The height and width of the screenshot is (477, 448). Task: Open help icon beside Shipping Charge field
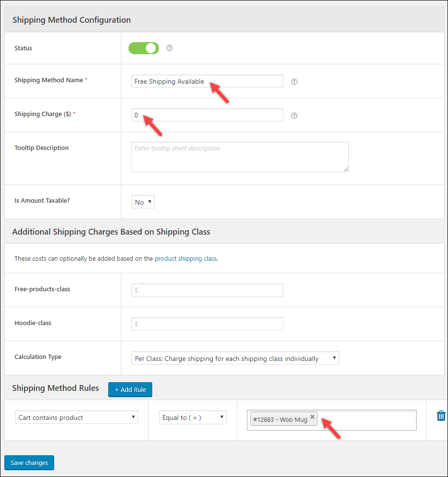pyautogui.click(x=294, y=116)
